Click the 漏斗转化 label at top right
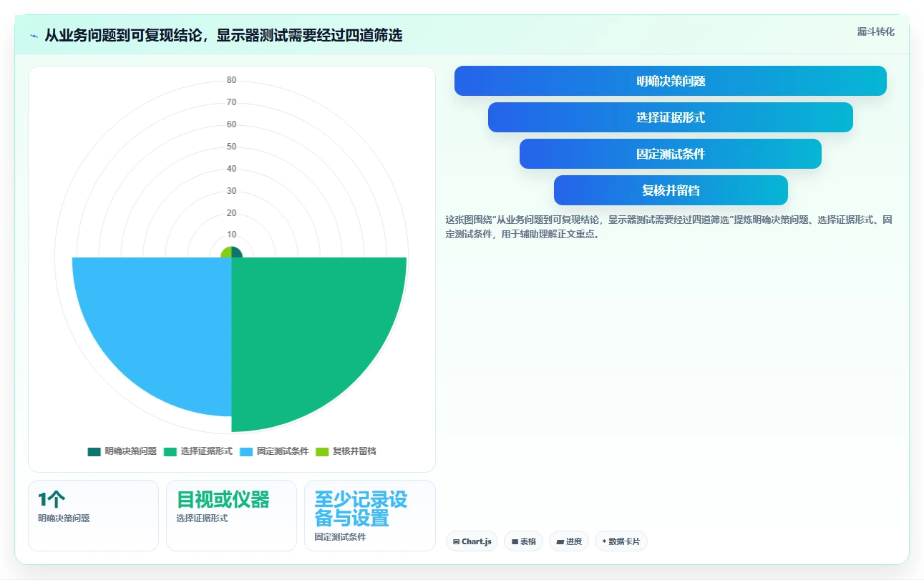924x580 pixels. point(876,31)
